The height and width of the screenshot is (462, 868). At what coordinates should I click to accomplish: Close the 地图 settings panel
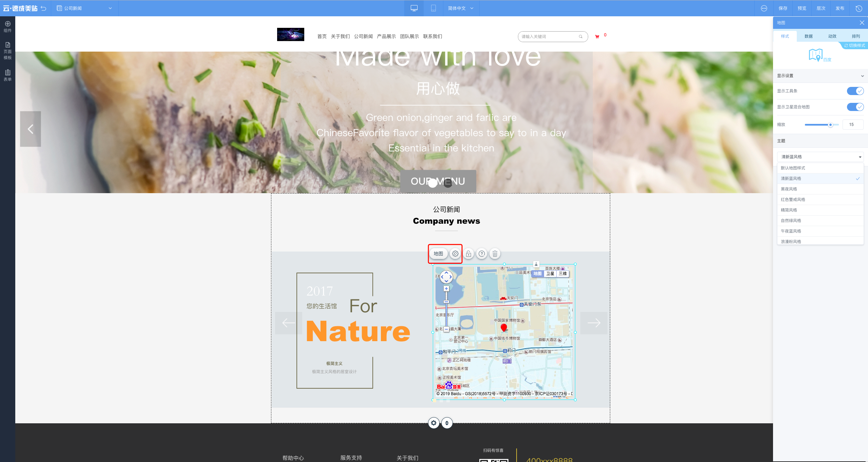click(862, 23)
